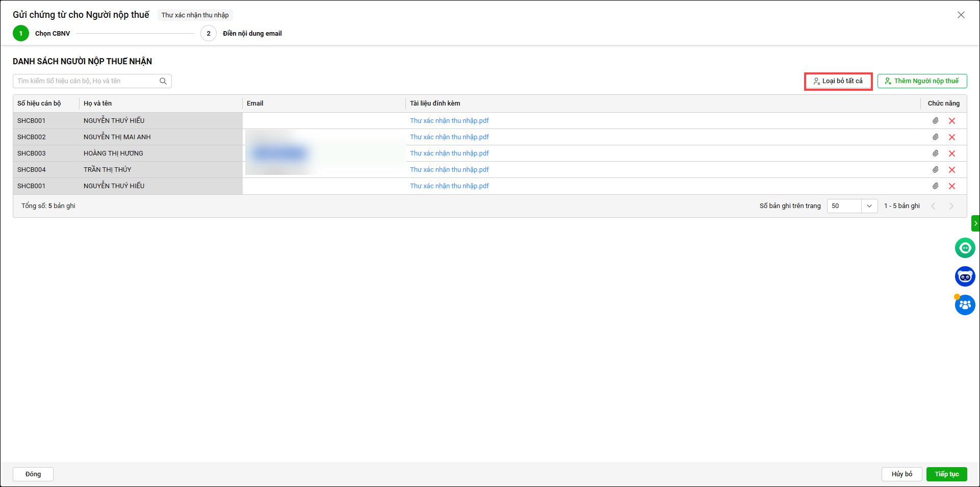The image size is (980, 487).
Task: Open first Thư xác nhận thu nhập.pdf link
Action: pyautogui.click(x=449, y=121)
